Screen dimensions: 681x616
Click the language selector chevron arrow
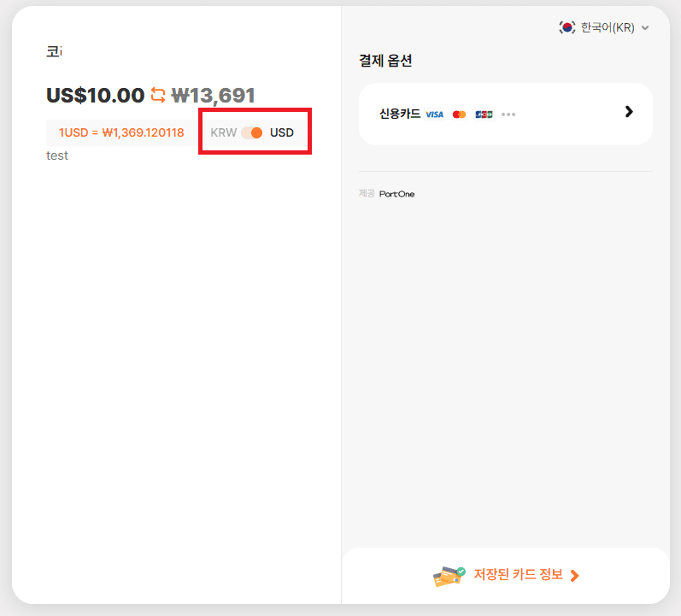645,27
